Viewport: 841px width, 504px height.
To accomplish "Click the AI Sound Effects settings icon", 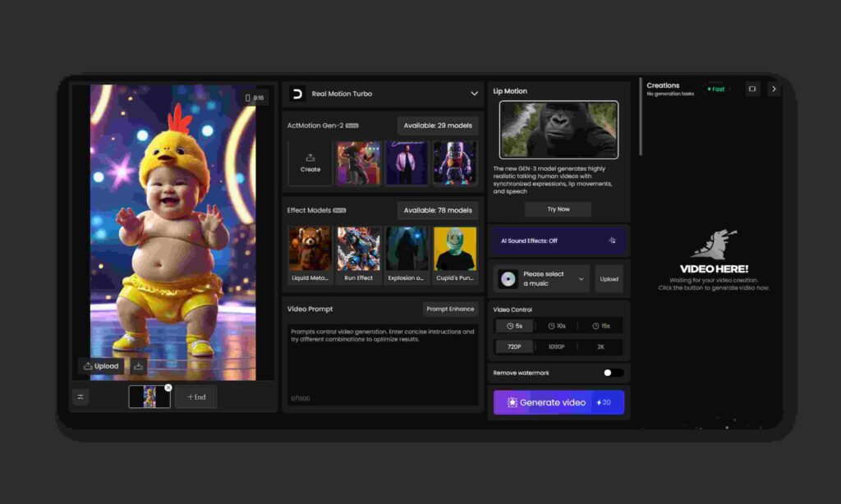I will [x=612, y=241].
